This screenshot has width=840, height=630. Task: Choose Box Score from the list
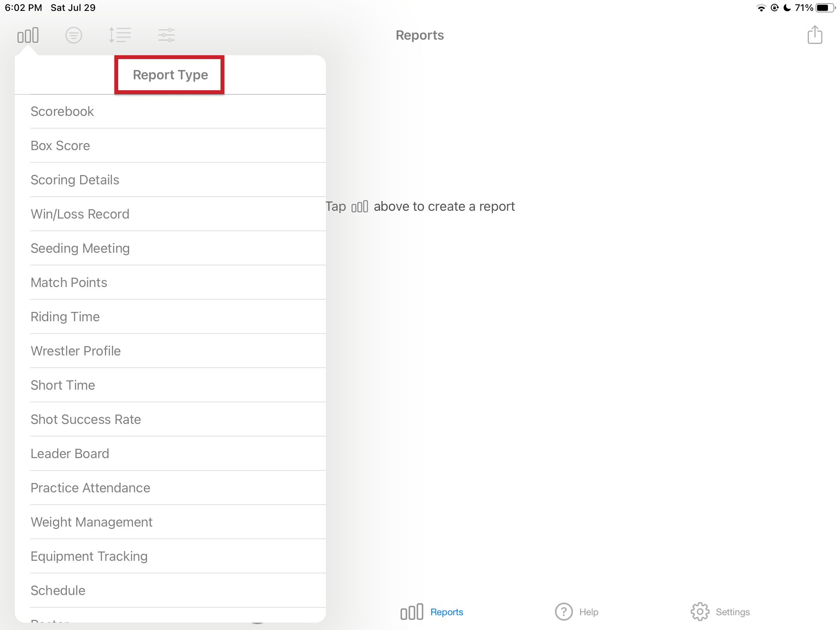60,146
